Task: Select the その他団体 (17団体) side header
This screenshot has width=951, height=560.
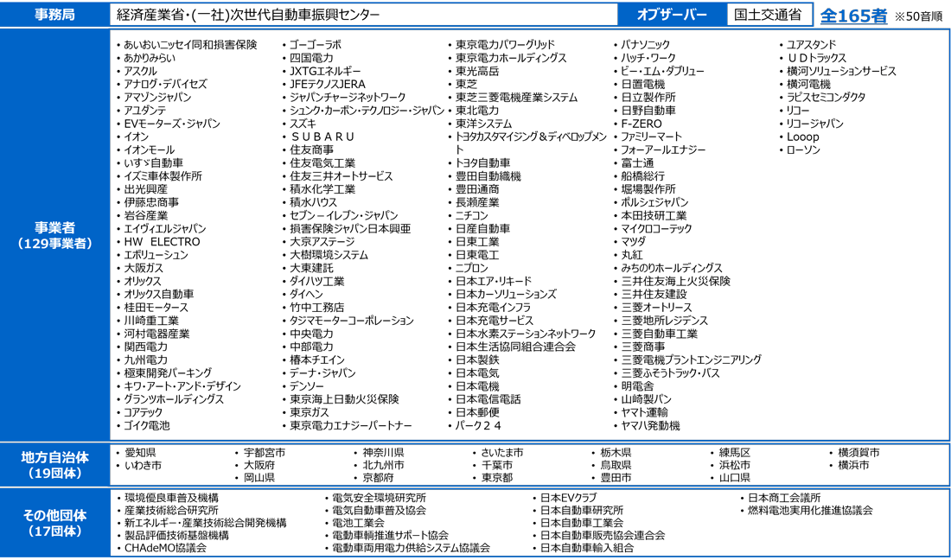Action: click(x=54, y=522)
